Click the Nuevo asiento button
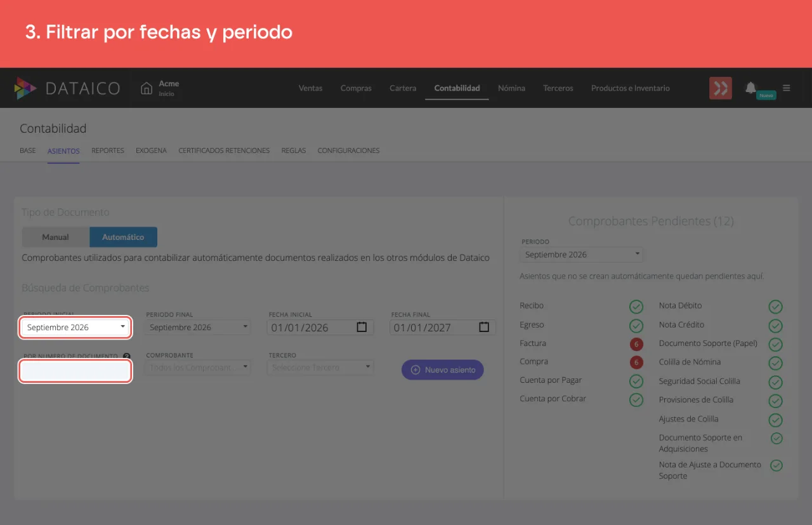This screenshot has width=812, height=525. [x=443, y=370]
